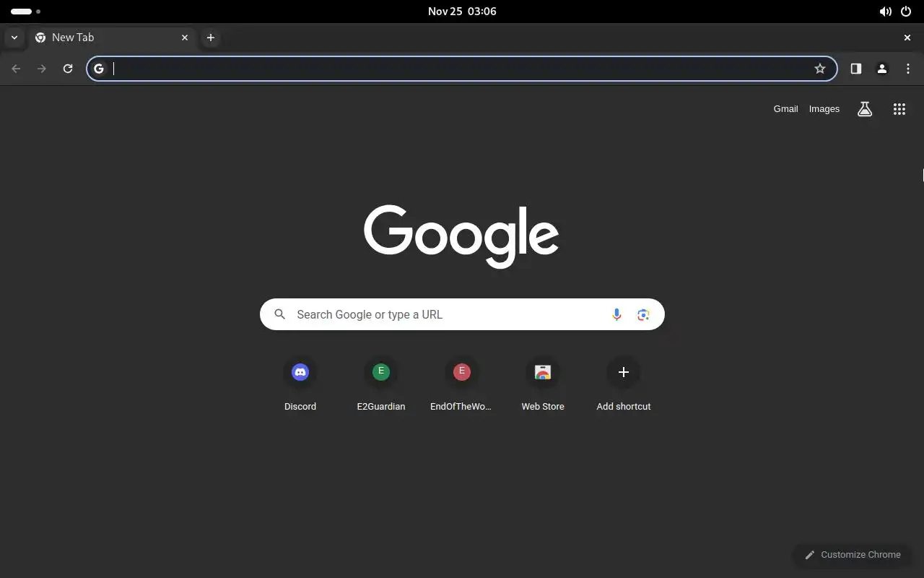
Task: Click the Customize Chrome button
Action: click(x=853, y=555)
